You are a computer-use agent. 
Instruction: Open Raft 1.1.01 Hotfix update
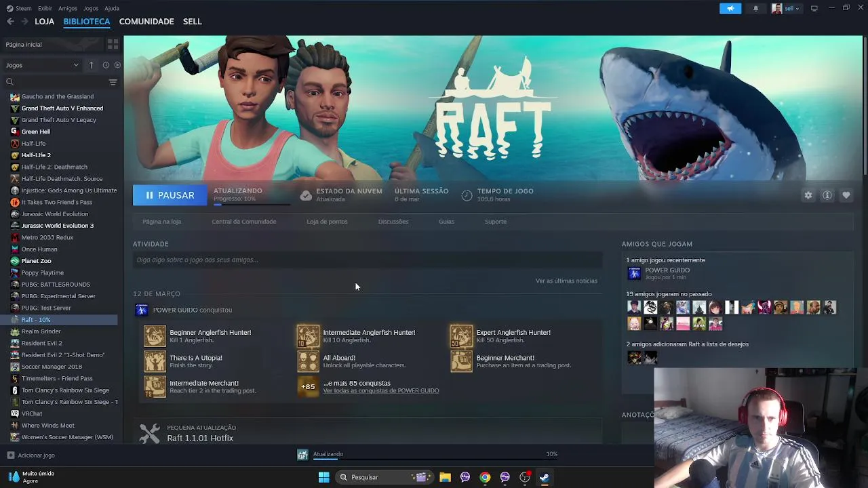[200, 439]
